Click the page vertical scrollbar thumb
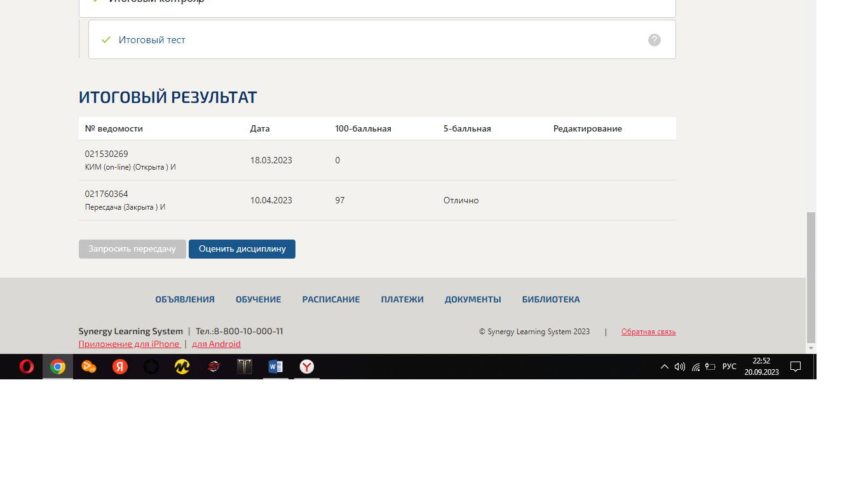 [x=811, y=277]
